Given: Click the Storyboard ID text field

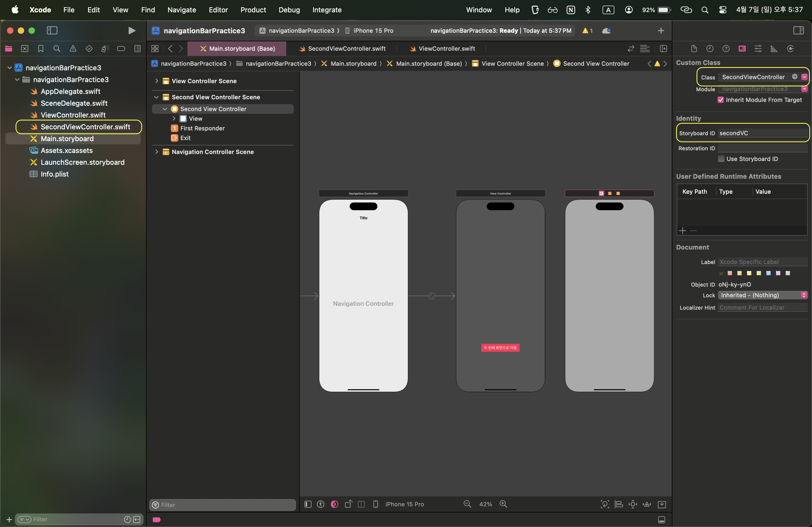Looking at the screenshot, I should pos(762,133).
